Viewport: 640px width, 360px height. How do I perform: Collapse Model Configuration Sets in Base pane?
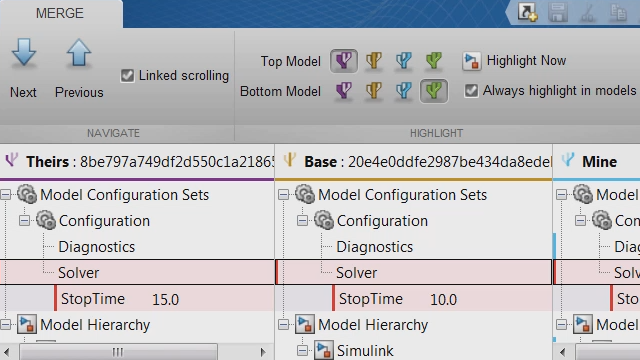[x=283, y=195]
